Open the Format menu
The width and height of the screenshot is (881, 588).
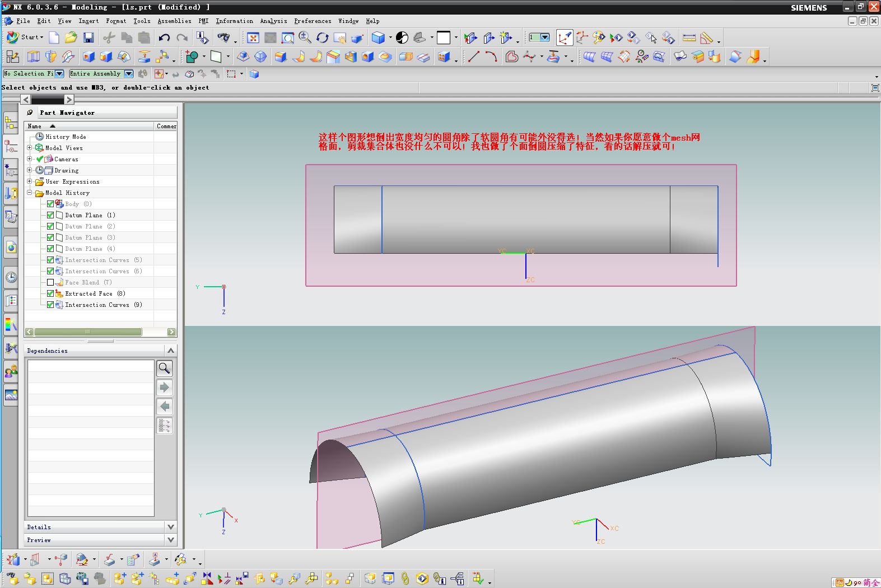coord(116,21)
